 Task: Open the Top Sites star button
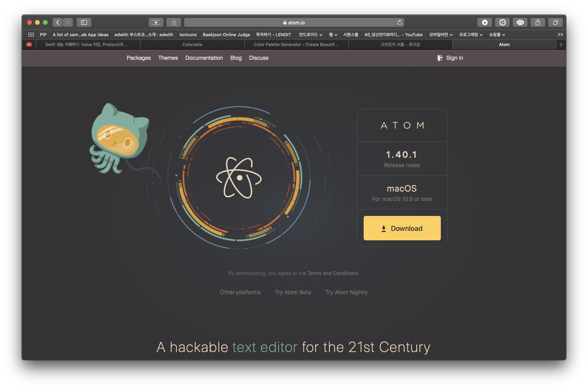[x=156, y=22]
